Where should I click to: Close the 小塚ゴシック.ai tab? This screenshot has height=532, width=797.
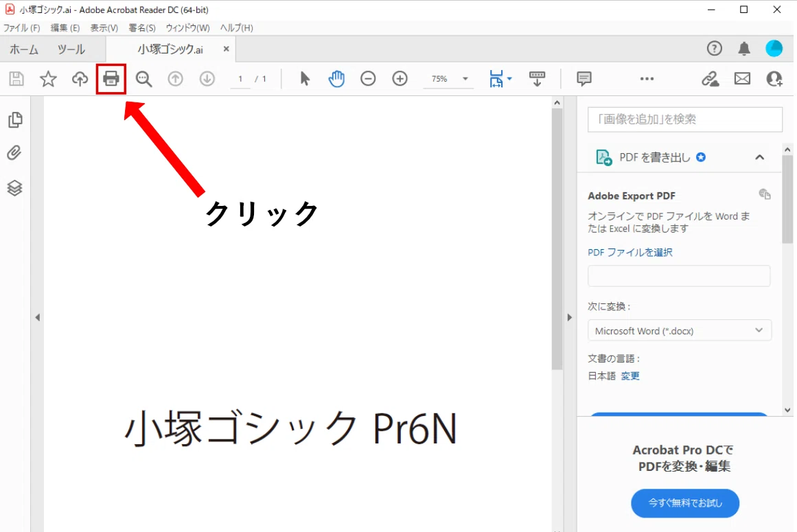tap(226, 49)
